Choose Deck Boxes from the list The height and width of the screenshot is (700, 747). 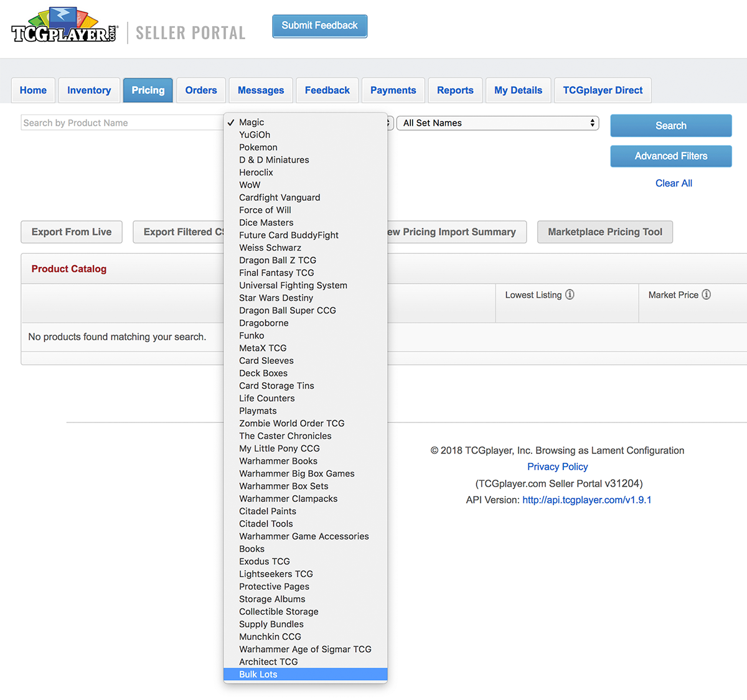(306, 373)
